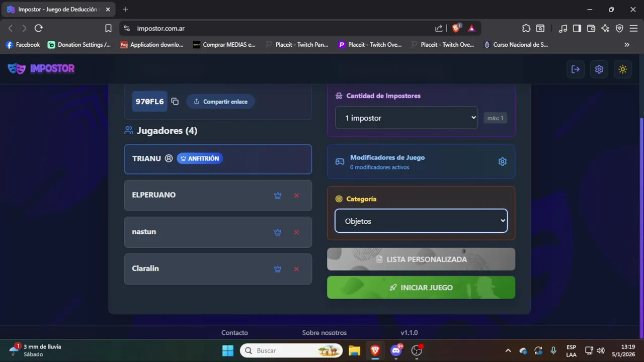Remove nastun with the red X

pyautogui.click(x=296, y=232)
